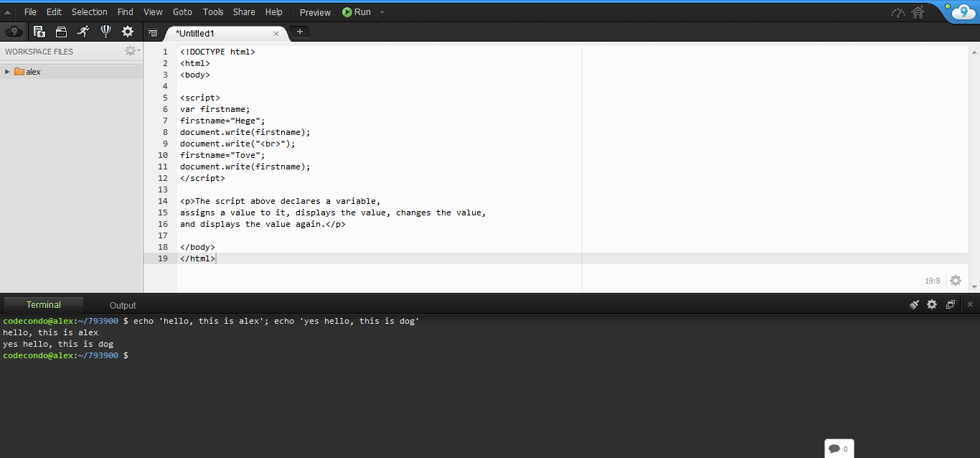Maximize the terminal panel with restore icon

pos(951,304)
